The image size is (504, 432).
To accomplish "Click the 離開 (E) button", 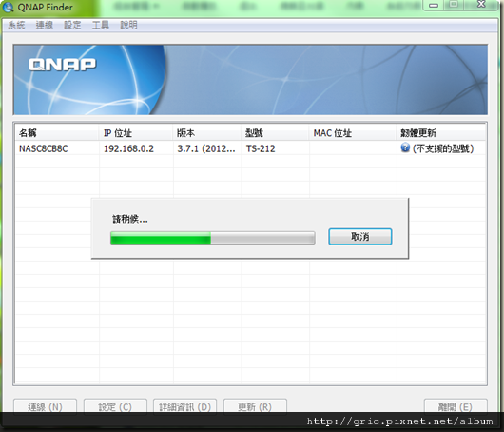I will click(456, 406).
